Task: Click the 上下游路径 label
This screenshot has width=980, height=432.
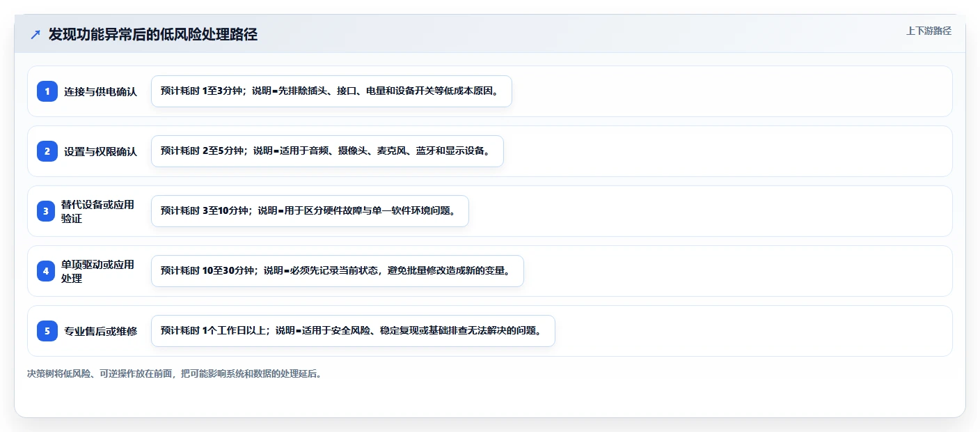Action: point(928,31)
